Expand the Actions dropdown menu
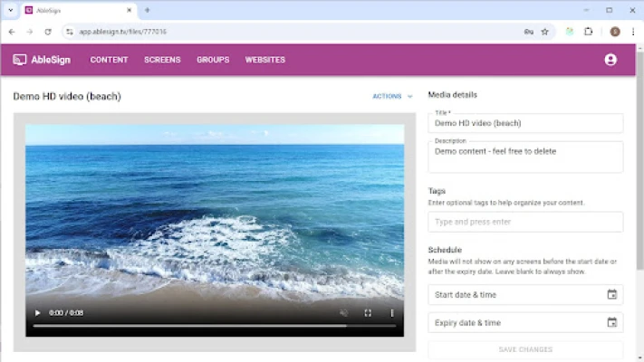 click(391, 96)
